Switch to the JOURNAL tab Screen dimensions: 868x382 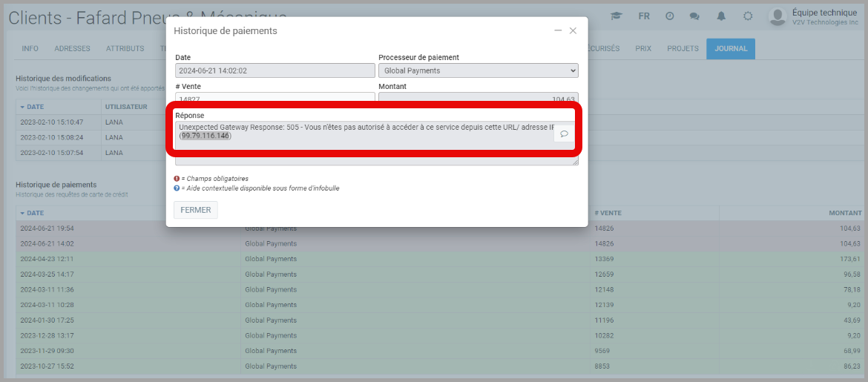point(730,48)
